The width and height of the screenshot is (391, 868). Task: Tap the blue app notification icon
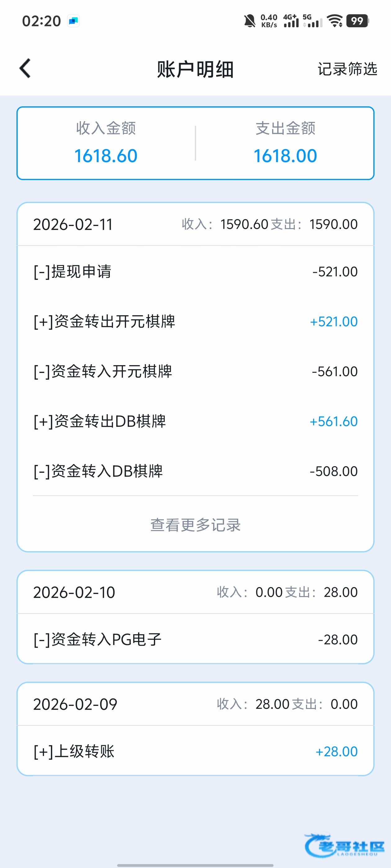point(73,21)
